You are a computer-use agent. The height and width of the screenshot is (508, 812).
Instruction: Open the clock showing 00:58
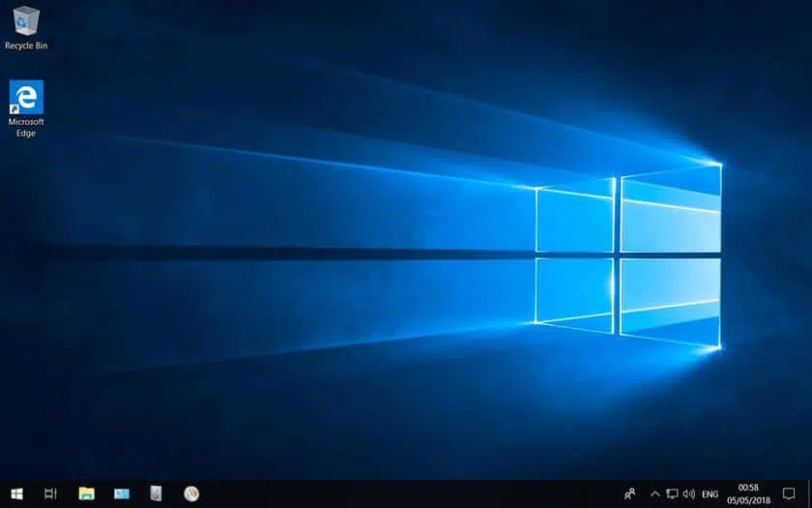[748, 494]
